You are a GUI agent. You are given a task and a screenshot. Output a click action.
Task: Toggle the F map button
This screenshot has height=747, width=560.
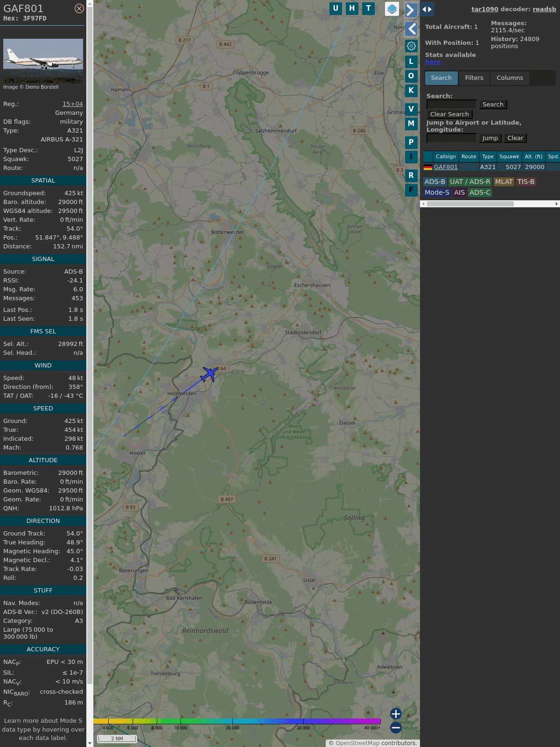tap(411, 190)
